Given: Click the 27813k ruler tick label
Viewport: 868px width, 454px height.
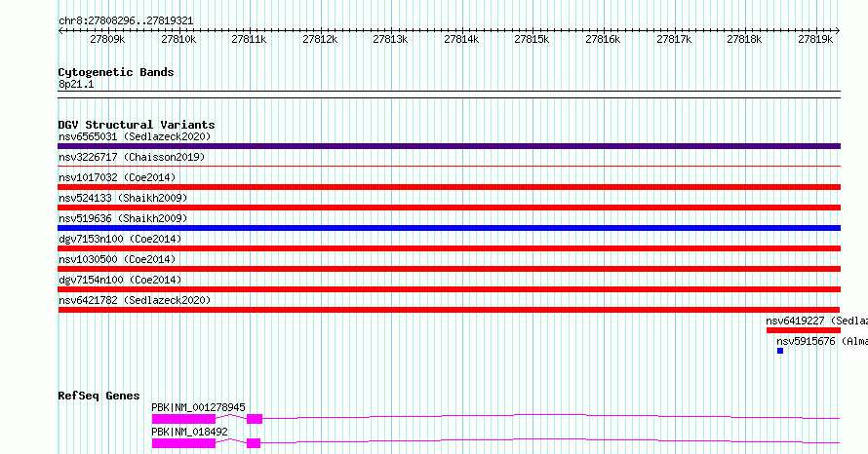Looking at the screenshot, I should 390,40.
